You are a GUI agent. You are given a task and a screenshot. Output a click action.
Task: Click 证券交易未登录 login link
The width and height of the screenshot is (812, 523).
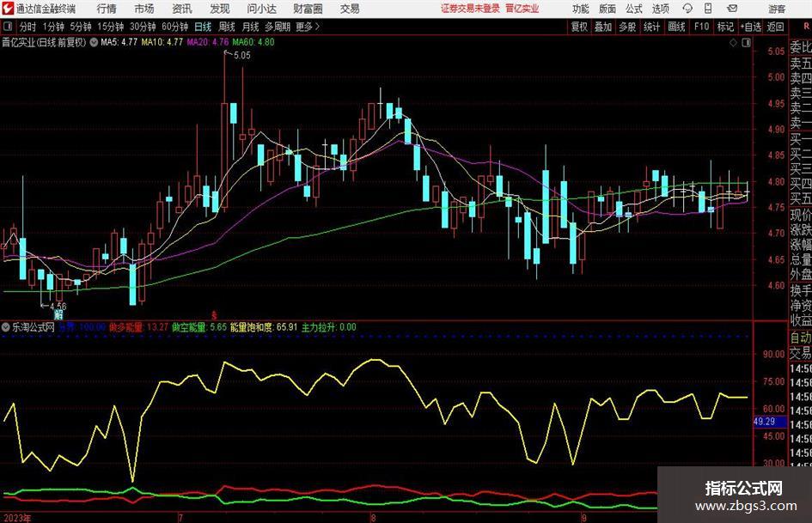click(470, 9)
